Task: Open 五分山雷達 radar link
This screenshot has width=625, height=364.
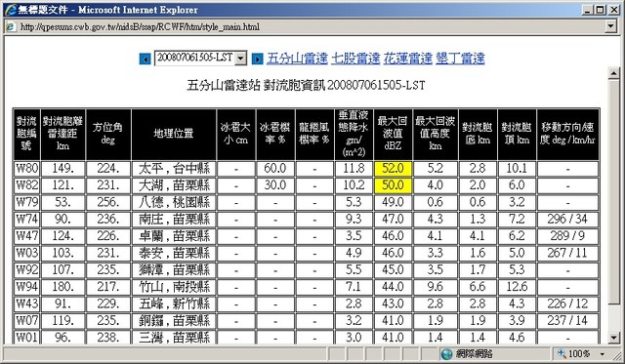Action: [297, 59]
